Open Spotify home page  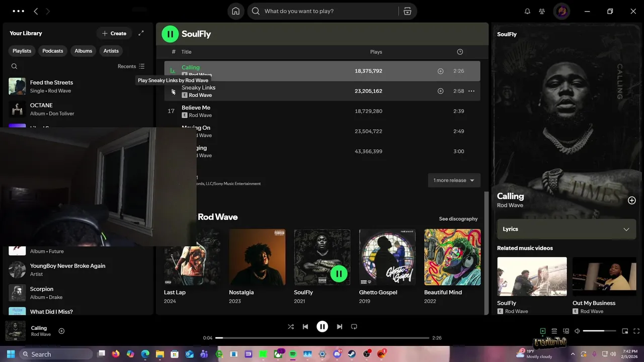click(235, 11)
